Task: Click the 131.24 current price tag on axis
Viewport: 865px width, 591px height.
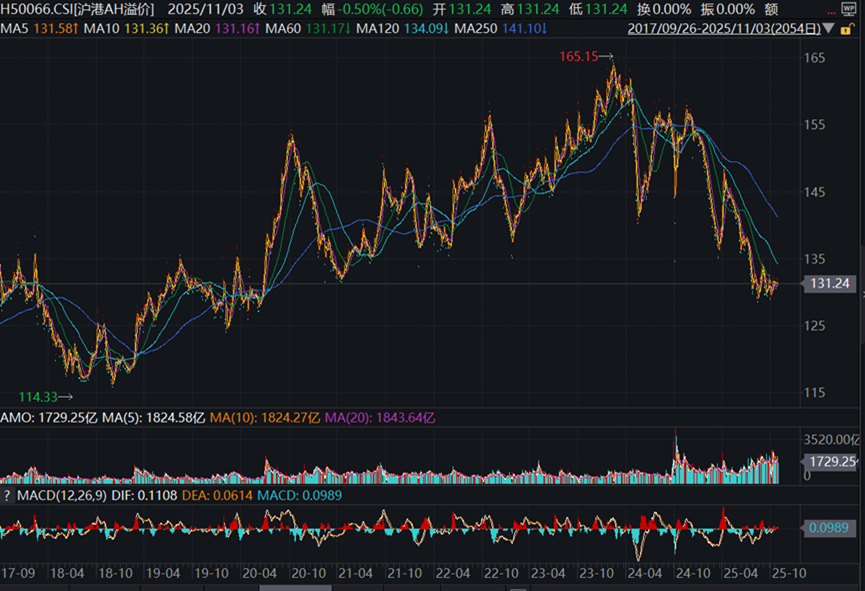Action: (829, 284)
